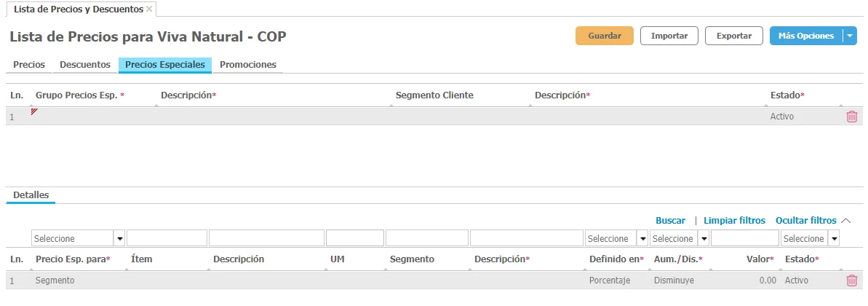Delete the Segmento detail row
This screenshot has width=868, height=306.
852,280
